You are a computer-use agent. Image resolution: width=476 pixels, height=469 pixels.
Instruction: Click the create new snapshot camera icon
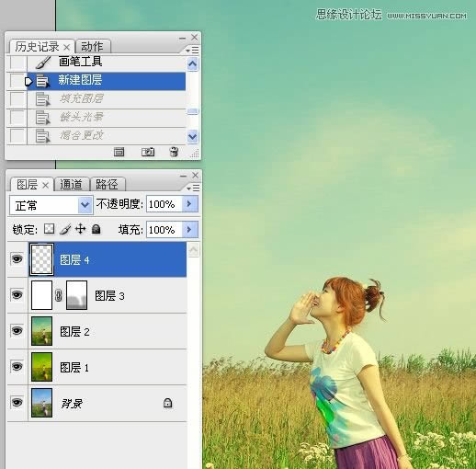pyautogui.click(x=148, y=152)
